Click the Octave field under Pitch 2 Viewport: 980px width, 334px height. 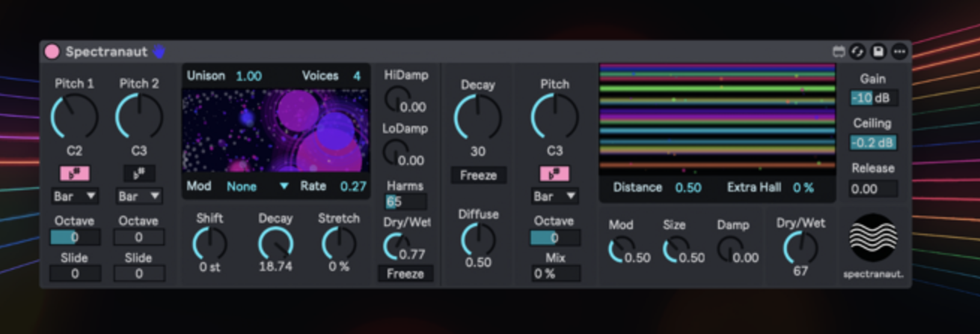139,238
